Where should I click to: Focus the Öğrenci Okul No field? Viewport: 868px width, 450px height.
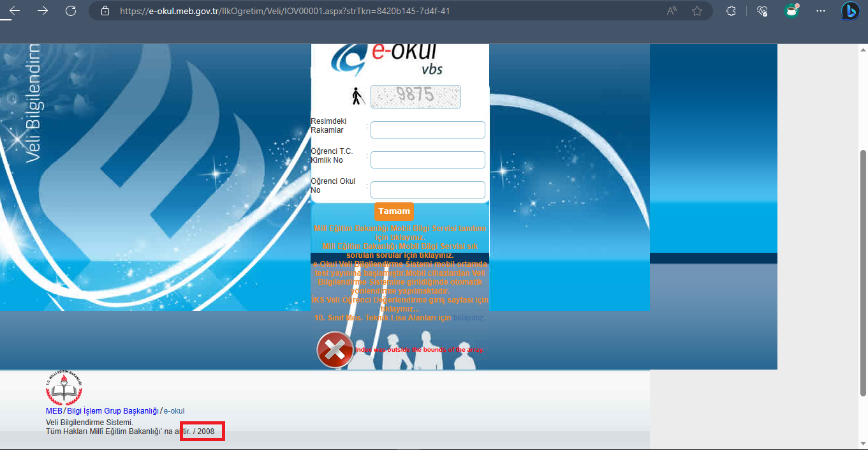click(x=428, y=190)
